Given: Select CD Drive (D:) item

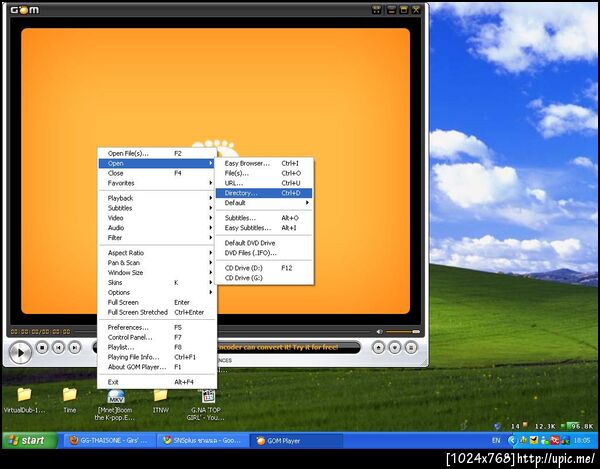Looking at the screenshot, I should (x=264, y=268).
